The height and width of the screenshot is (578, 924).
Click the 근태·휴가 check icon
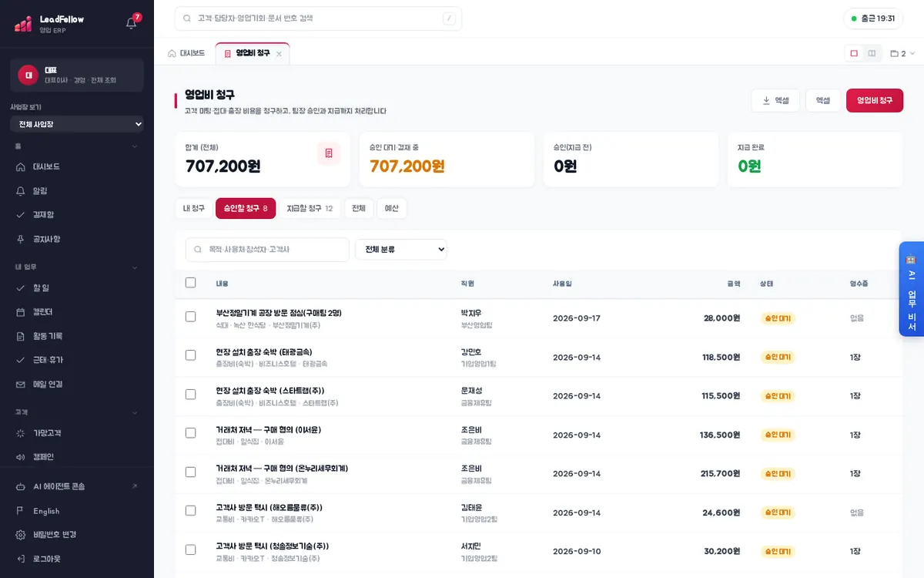(21, 360)
